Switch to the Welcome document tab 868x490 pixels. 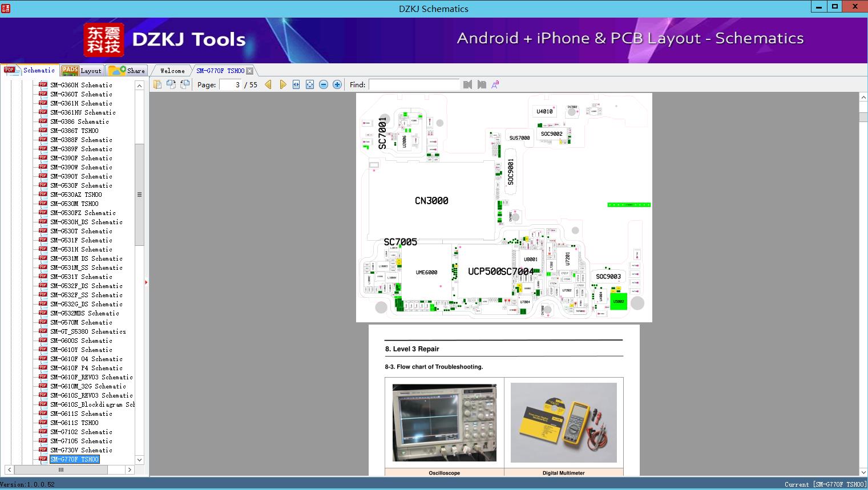(172, 71)
